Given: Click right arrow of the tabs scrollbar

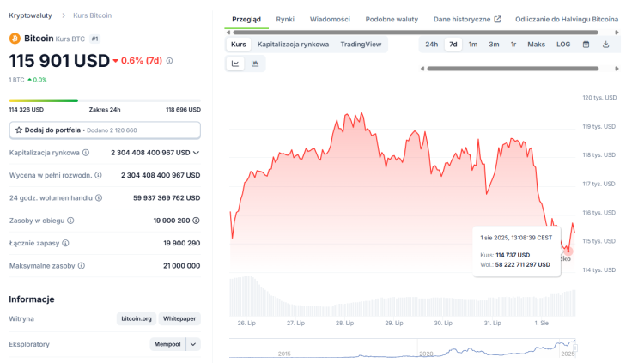Looking at the screenshot, I should [617, 33].
